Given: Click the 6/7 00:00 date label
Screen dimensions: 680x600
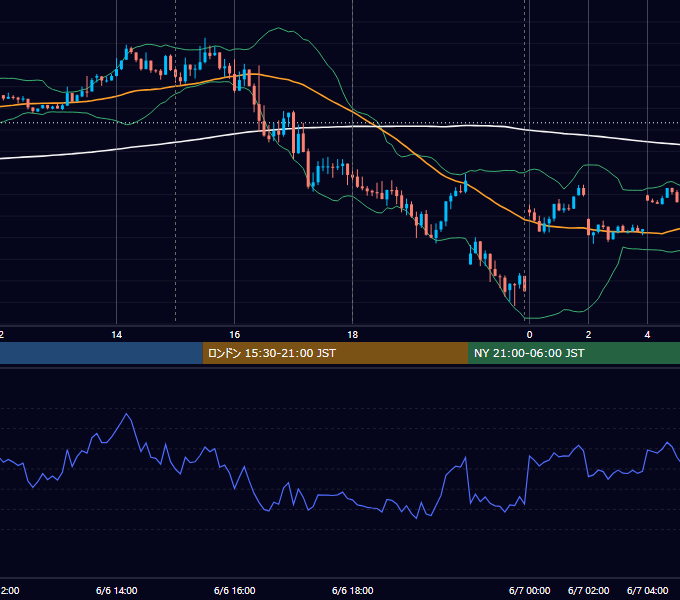Looking at the screenshot, I should (530, 591).
